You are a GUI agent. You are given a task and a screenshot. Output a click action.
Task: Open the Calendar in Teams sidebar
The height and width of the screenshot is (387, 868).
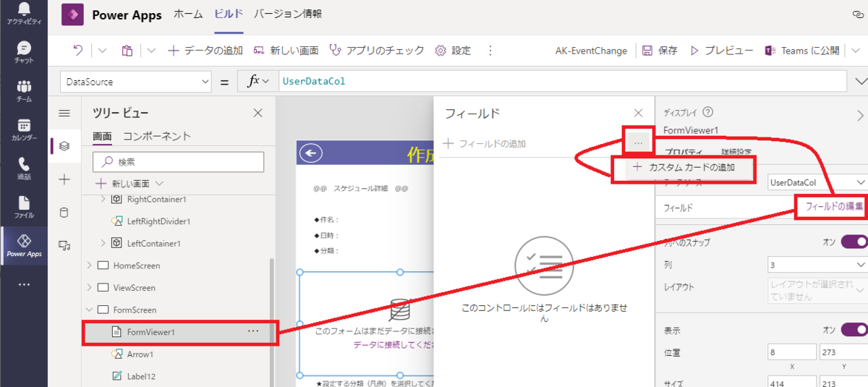click(24, 130)
